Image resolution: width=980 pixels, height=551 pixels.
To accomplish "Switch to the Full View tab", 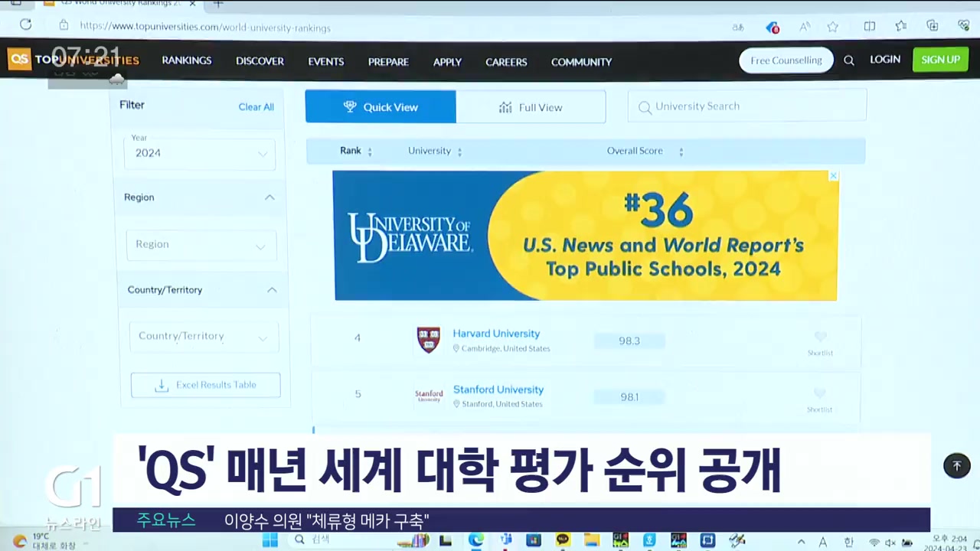I will 531,107.
